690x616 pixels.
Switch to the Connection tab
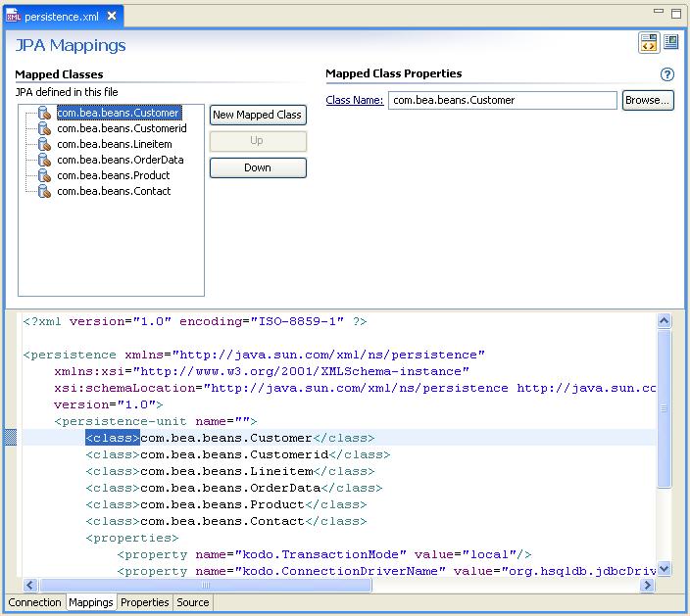tap(35, 602)
